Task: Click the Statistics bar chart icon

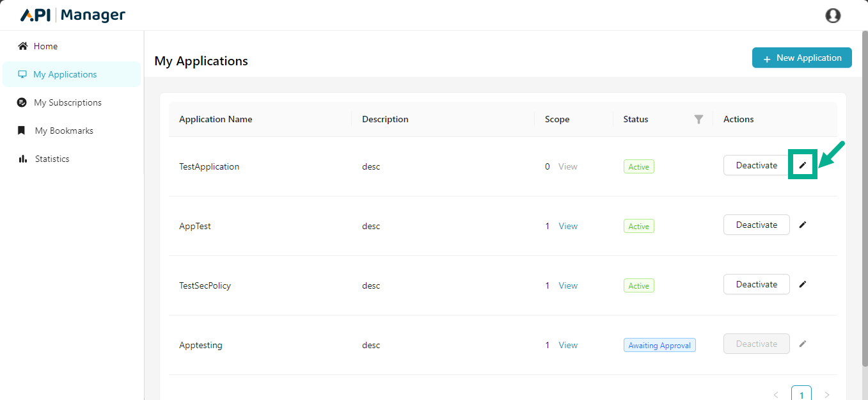Action: point(23,159)
